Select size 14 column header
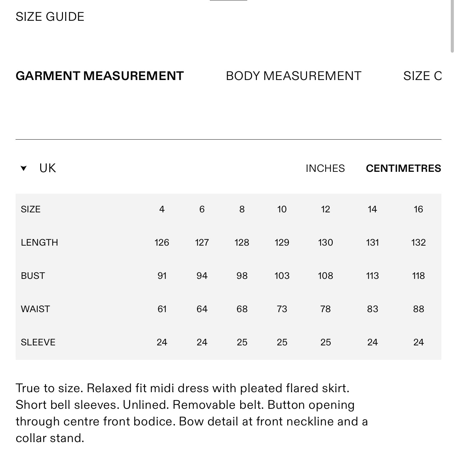457x476 pixels. click(x=372, y=209)
